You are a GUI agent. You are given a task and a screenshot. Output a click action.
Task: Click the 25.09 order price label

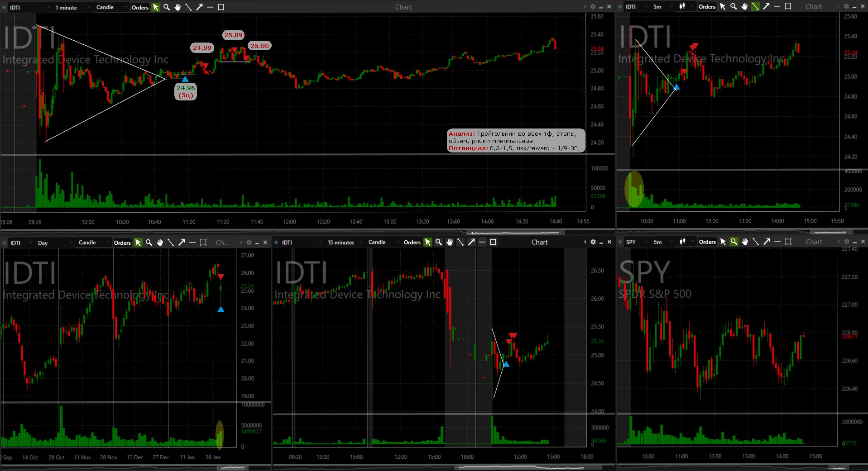click(x=234, y=35)
